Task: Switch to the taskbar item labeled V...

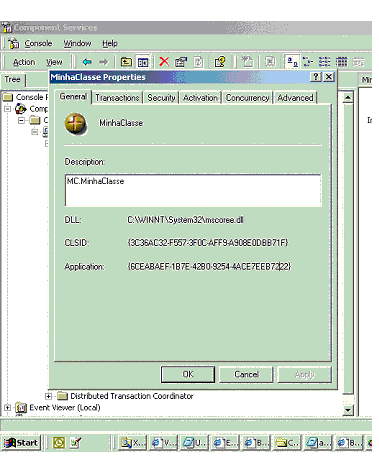Action: click(x=163, y=443)
